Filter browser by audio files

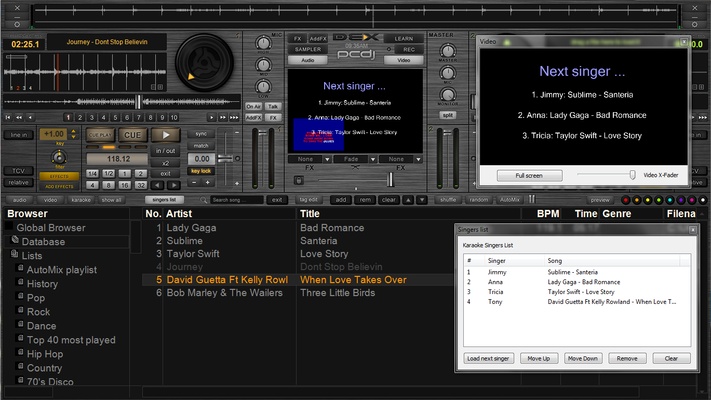pos(19,200)
